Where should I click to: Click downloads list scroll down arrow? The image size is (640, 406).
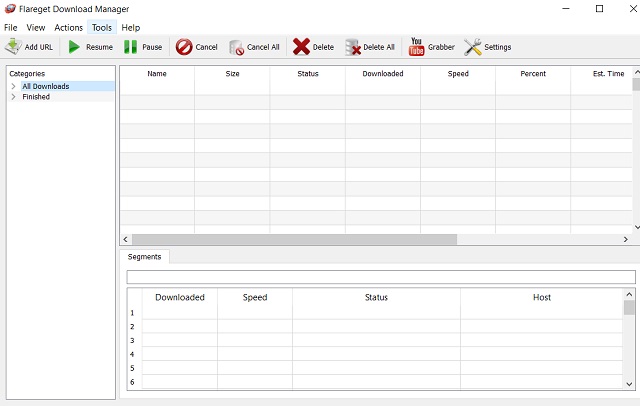tap(636, 227)
